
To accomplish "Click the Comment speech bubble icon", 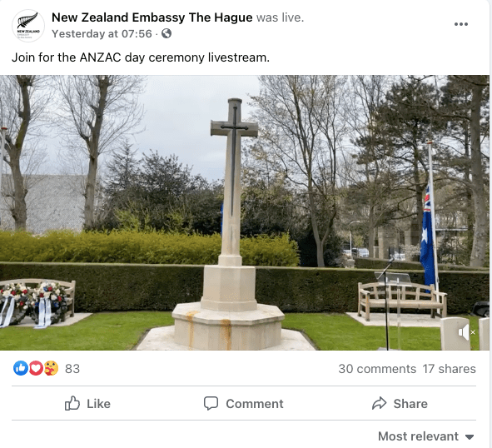I will (211, 403).
